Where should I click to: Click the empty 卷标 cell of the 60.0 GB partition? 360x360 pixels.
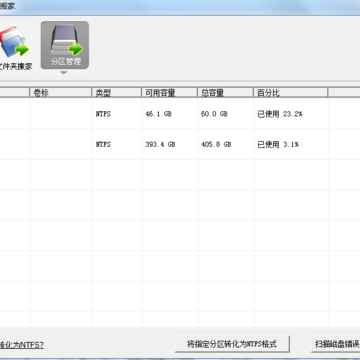tap(61, 114)
